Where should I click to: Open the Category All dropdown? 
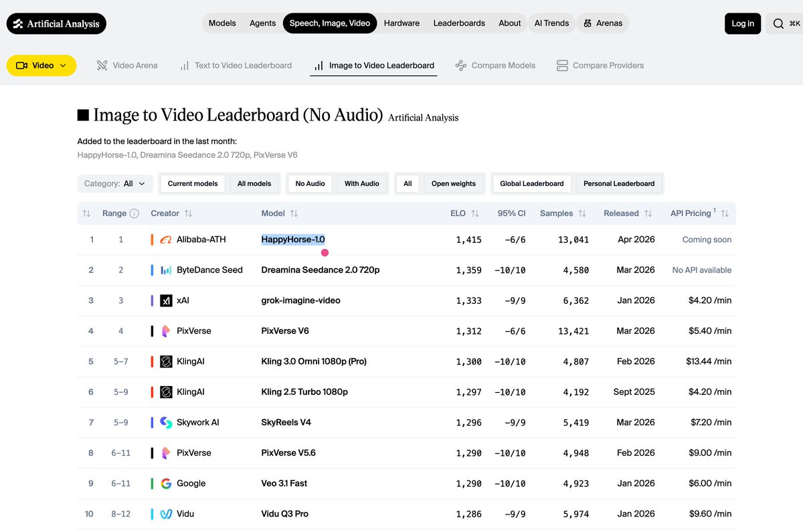click(115, 183)
